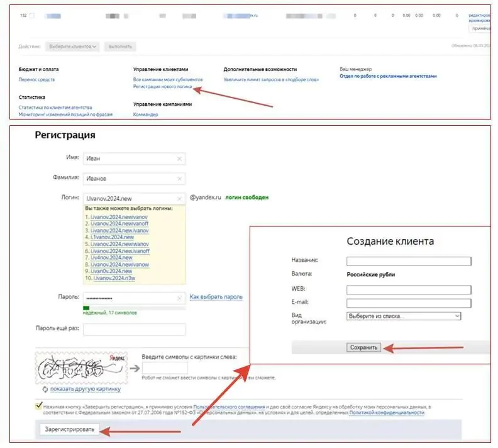
Task: Open 'Как выбрать пароль' help link
Action: 216,297
